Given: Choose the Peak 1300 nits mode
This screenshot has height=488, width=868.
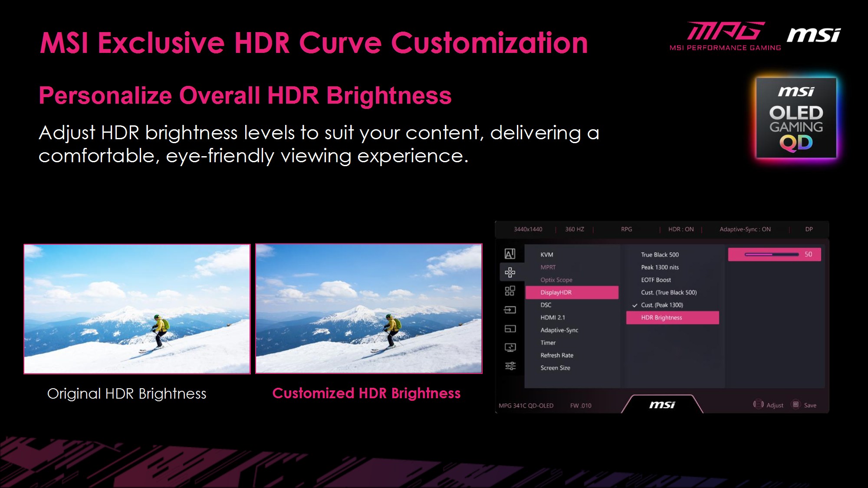Looking at the screenshot, I should coord(660,267).
